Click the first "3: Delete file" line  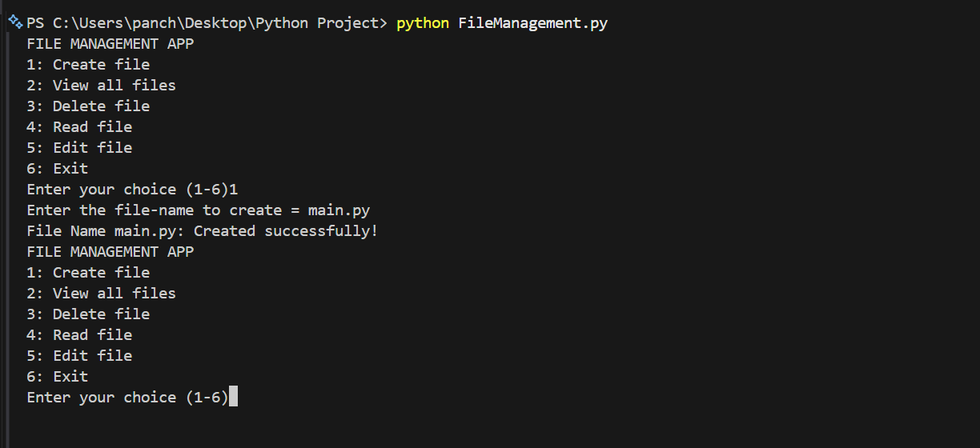(88, 106)
